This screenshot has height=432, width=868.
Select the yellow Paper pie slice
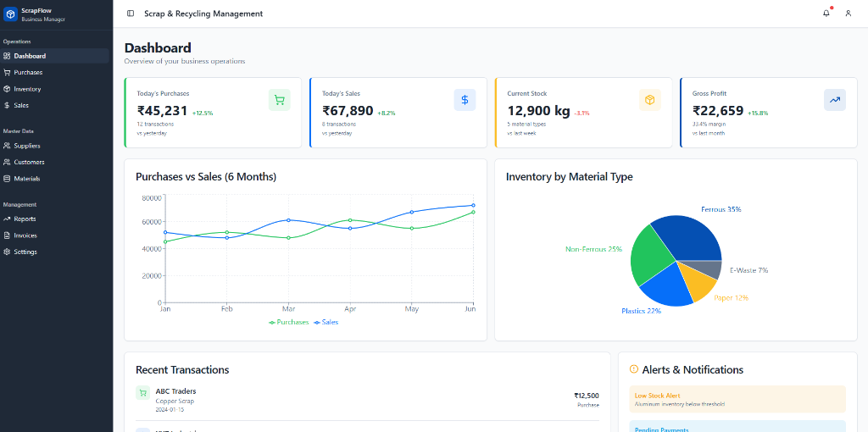697,282
